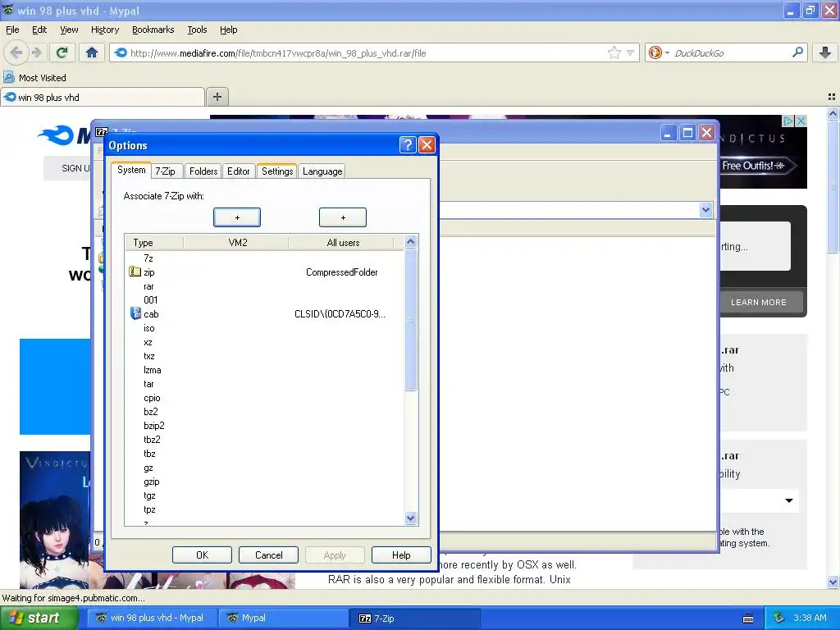The height and width of the screenshot is (630, 840).
Task: Open the Edit menu
Action: pos(39,30)
